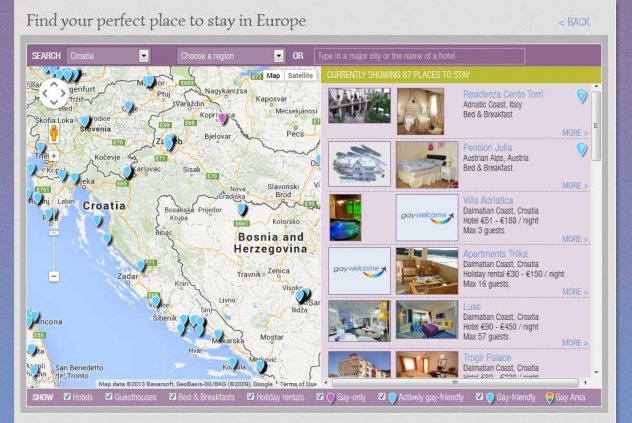Uncheck the Gay-only filter checkbox
This screenshot has height=423, width=632.
point(320,397)
